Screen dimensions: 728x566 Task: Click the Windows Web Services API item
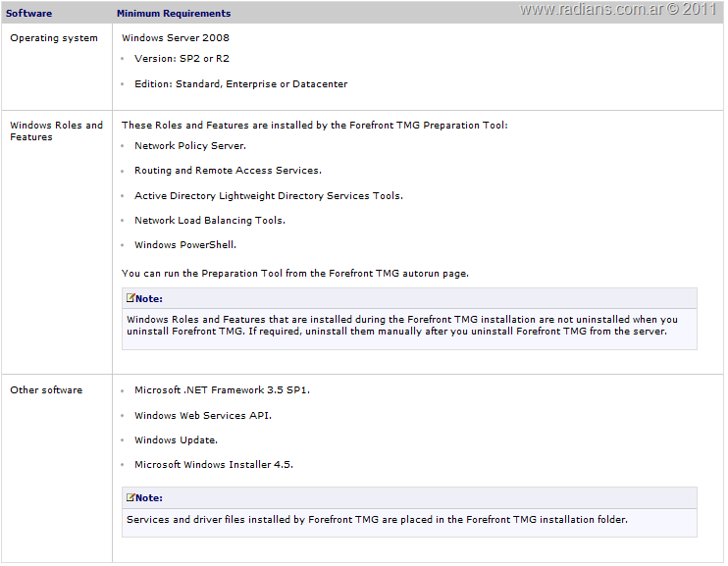[x=202, y=415]
